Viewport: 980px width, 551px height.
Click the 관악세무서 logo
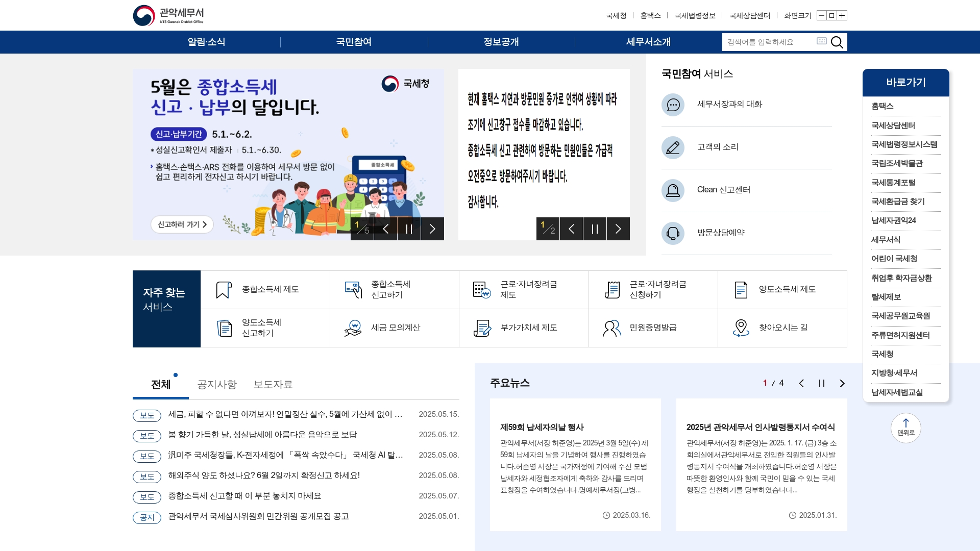[x=169, y=15]
